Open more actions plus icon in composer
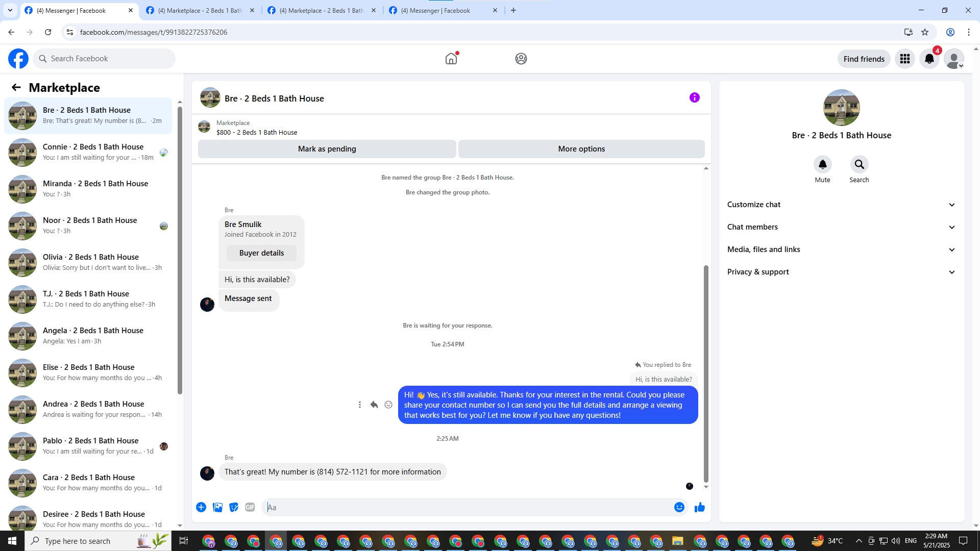The width and height of the screenshot is (980, 551). 201,507
